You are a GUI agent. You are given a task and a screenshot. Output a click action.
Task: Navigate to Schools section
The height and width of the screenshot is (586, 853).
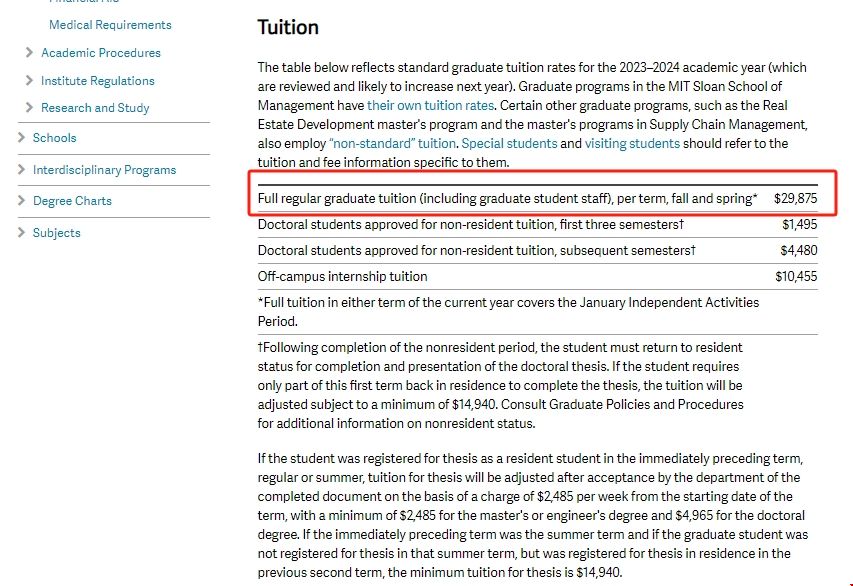(x=55, y=138)
